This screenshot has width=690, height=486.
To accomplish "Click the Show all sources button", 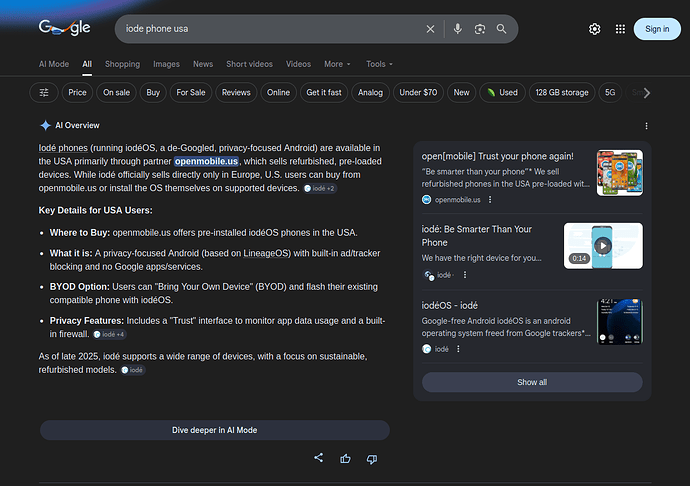I will click(x=532, y=382).
